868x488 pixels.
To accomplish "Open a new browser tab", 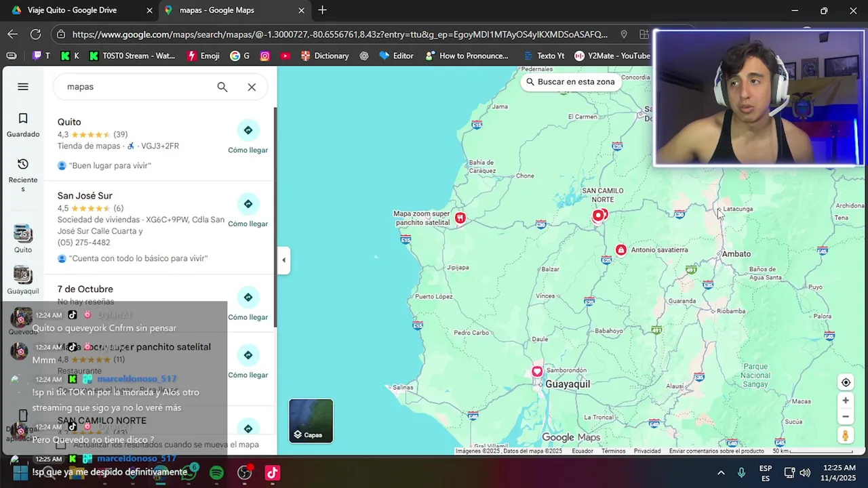I will pyautogui.click(x=323, y=10).
